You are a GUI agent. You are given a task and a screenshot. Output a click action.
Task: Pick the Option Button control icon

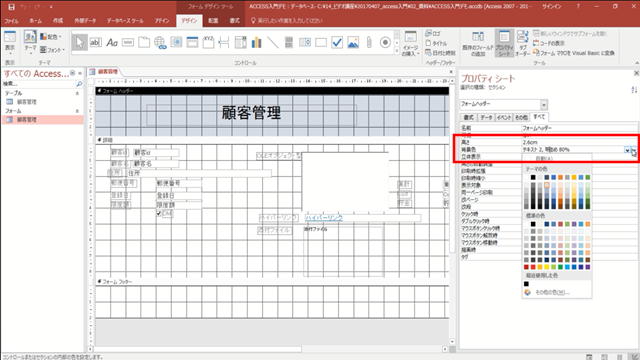click(x=385, y=42)
